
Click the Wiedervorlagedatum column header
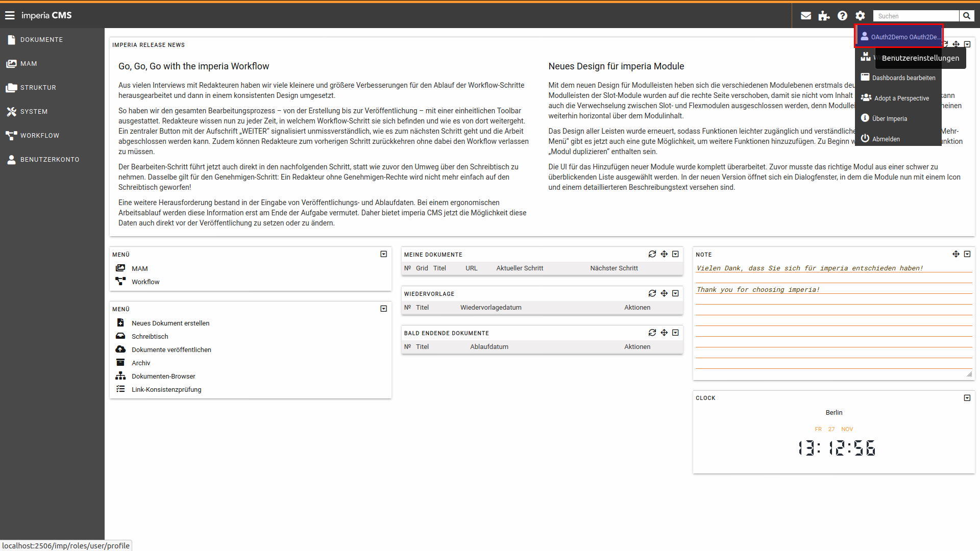click(x=491, y=308)
